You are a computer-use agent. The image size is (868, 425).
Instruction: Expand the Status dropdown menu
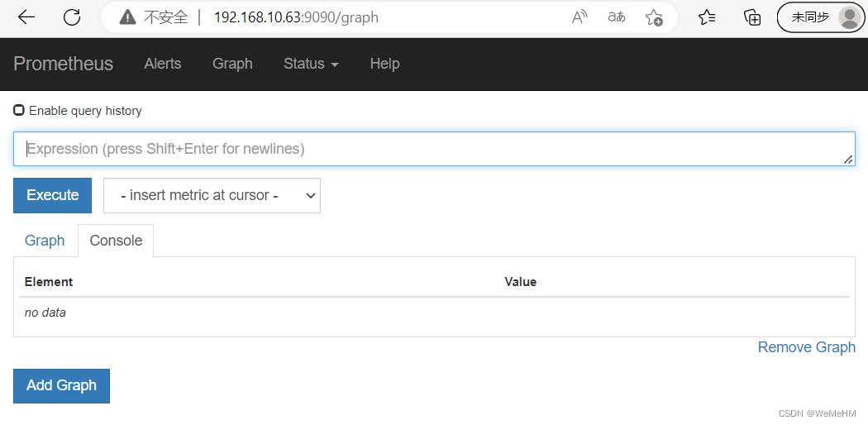311,64
